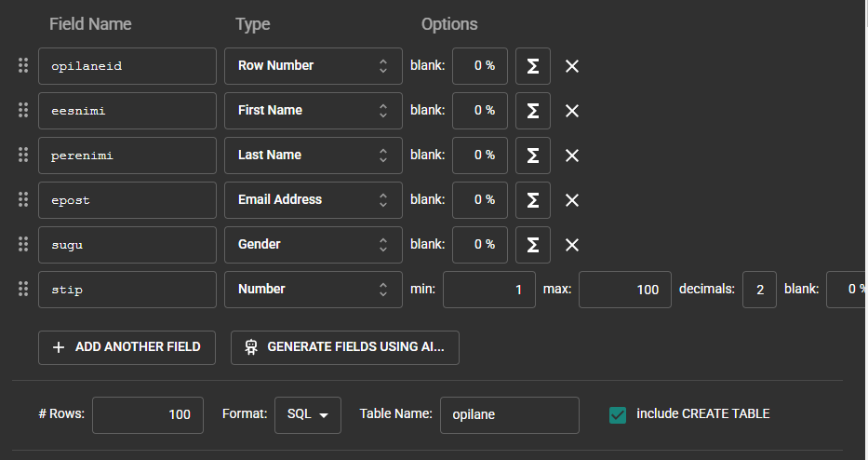Remove the sugu field row
The height and width of the screenshot is (460, 868).
pyautogui.click(x=572, y=245)
